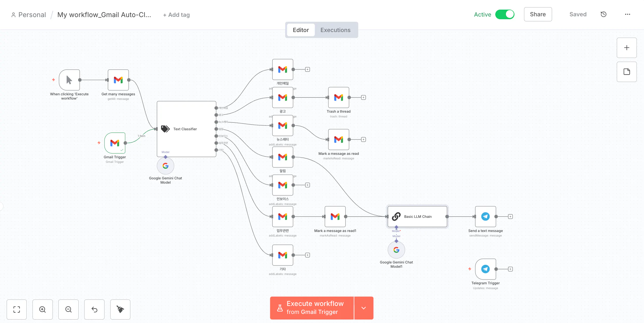Click '+ Add tag'

[x=176, y=15]
